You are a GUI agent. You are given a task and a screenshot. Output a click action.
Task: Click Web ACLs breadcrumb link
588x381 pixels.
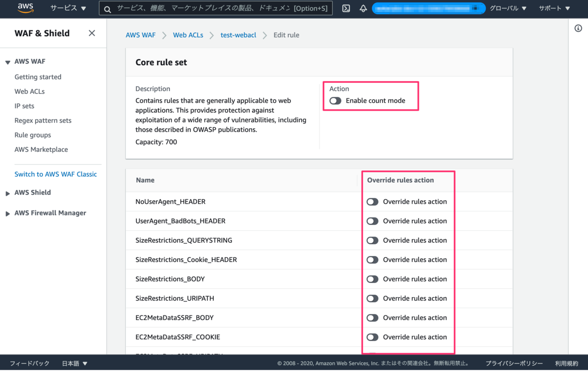coord(188,35)
